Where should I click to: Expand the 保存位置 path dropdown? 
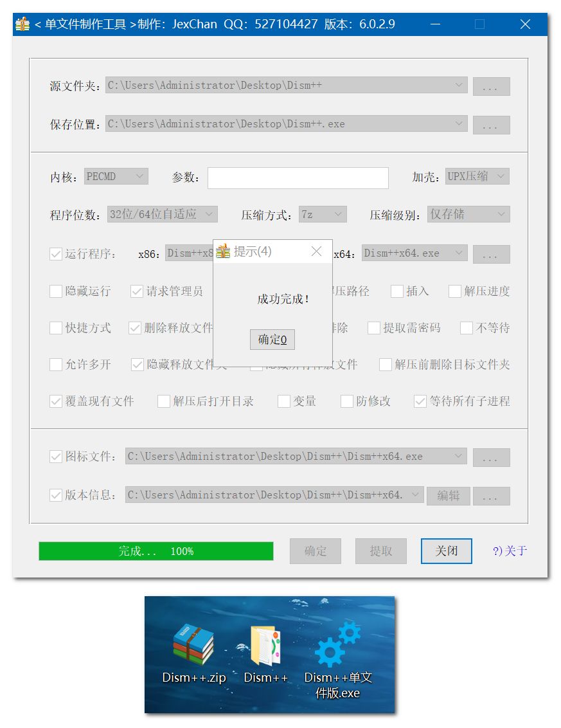pos(458,123)
